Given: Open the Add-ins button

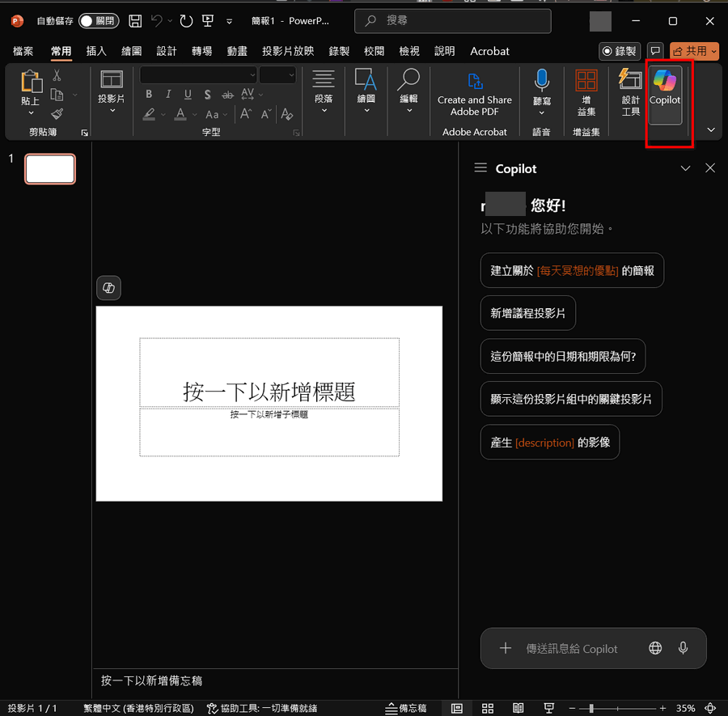Looking at the screenshot, I should point(586,92).
